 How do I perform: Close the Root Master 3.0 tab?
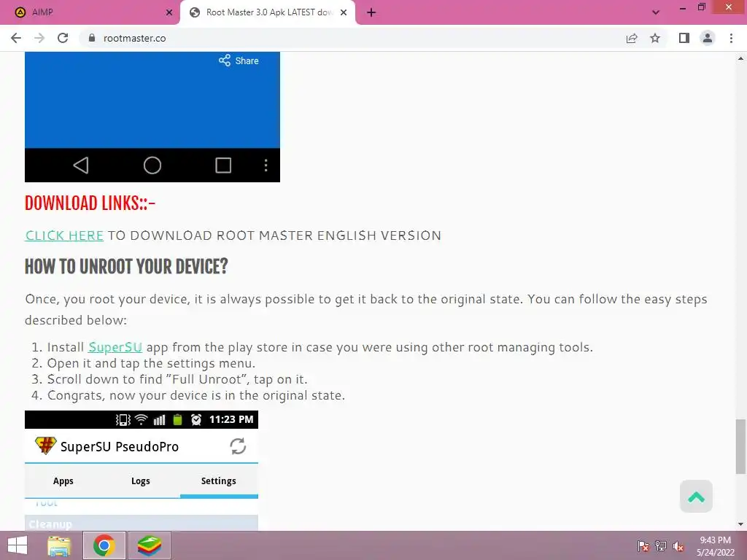(344, 13)
